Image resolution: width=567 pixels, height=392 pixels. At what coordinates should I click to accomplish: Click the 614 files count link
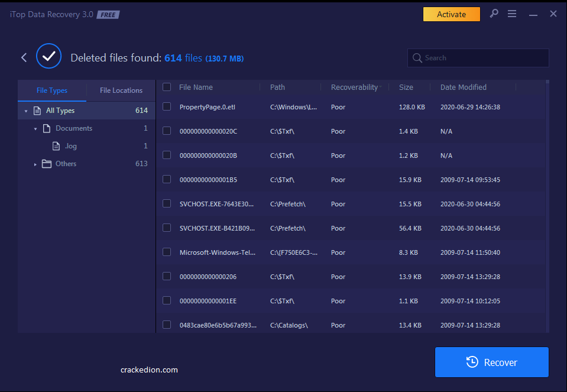tap(183, 58)
